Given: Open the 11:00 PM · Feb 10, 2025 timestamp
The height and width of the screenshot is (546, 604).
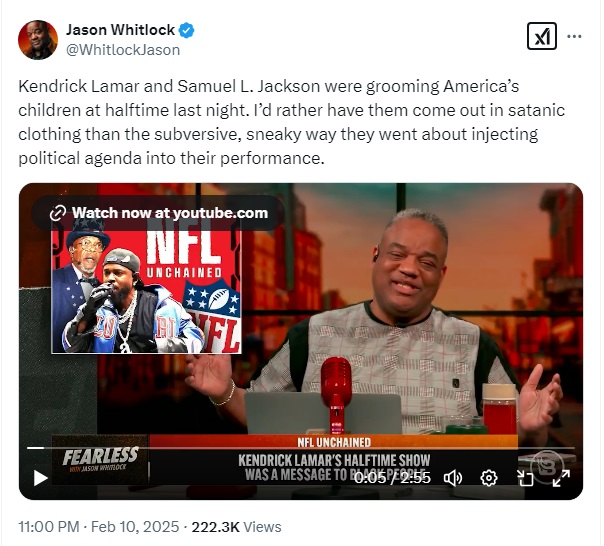Looking at the screenshot, I should click(x=99, y=526).
